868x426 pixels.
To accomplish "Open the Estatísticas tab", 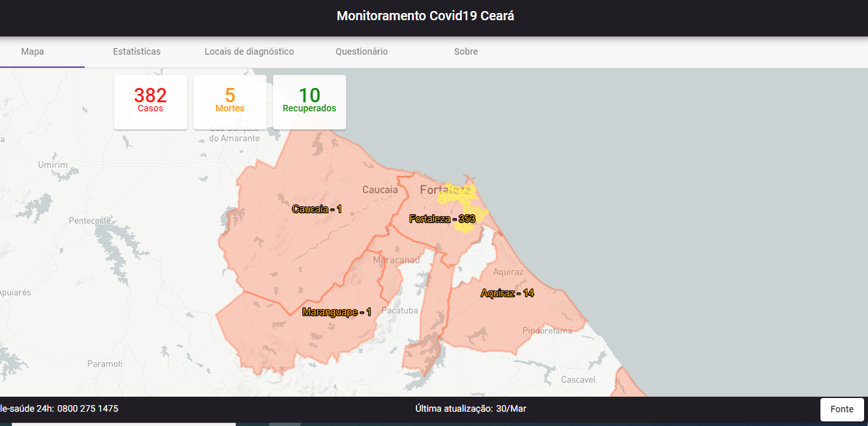I will tap(137, 51).
